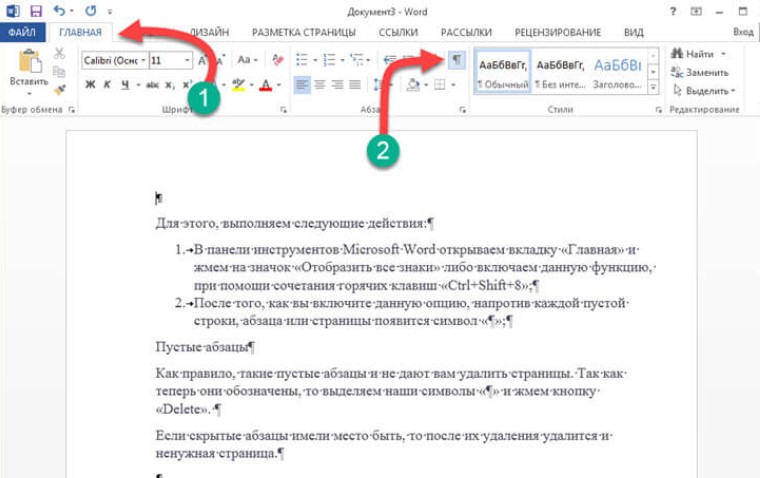The image size is (760, 478).
Task: Toggle italic К formatting
Action: tap(108, 85)
